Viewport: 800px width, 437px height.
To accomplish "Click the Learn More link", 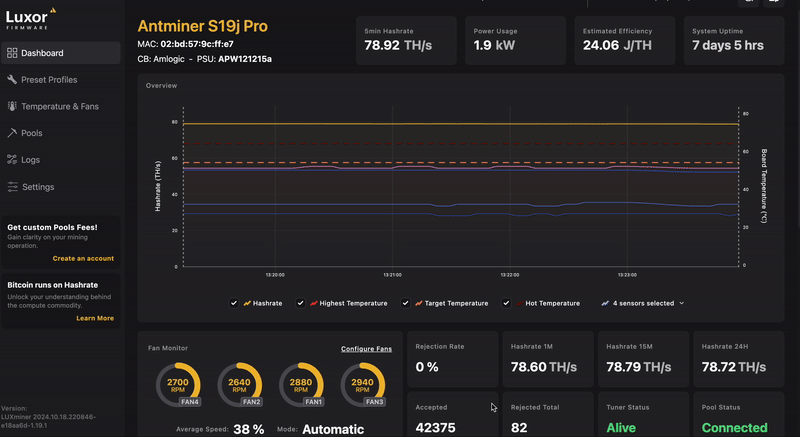I will (95, 318).
